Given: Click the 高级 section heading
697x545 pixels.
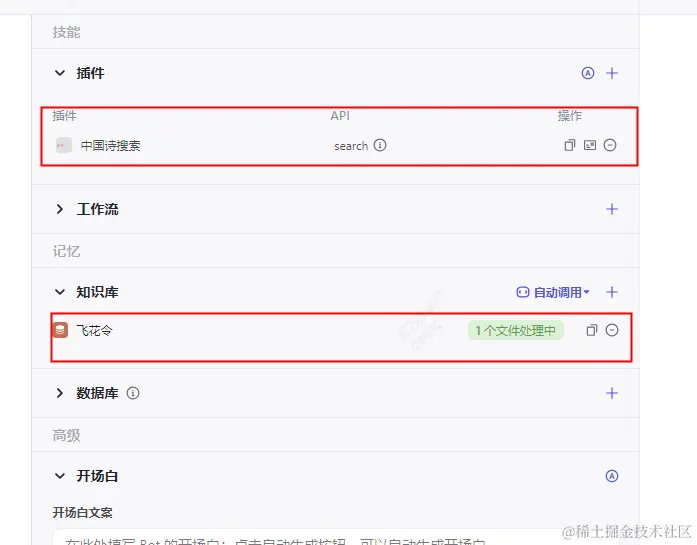Looking at the screenshot, I should click(x=66, y=435).
